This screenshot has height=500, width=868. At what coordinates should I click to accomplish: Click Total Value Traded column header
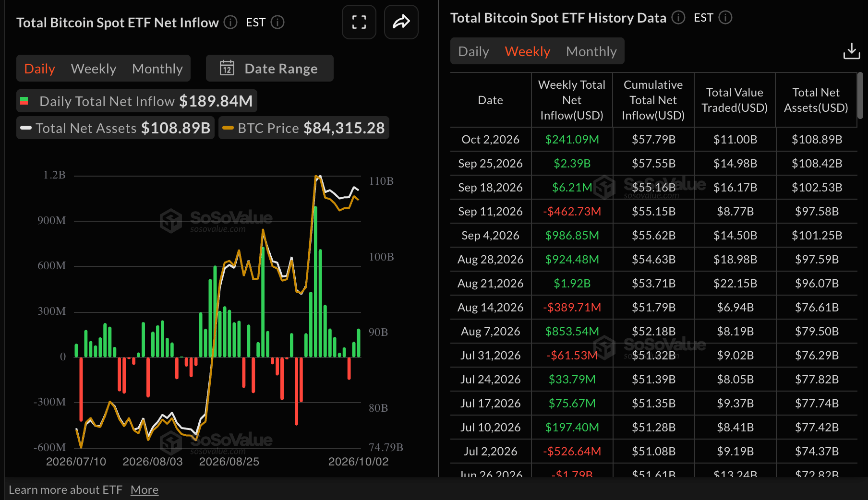[735, 100]
